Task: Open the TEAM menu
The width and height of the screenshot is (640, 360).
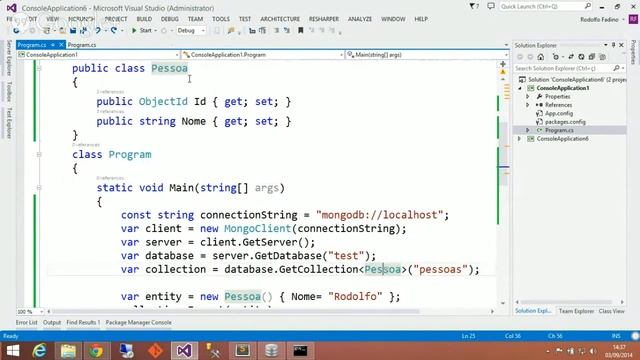Action: 196,19
